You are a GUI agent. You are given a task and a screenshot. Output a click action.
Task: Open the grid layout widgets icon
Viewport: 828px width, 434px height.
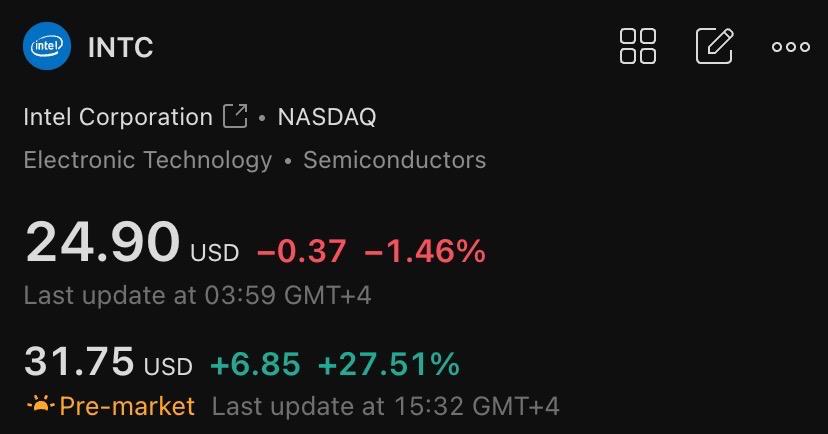click(637, 46)
